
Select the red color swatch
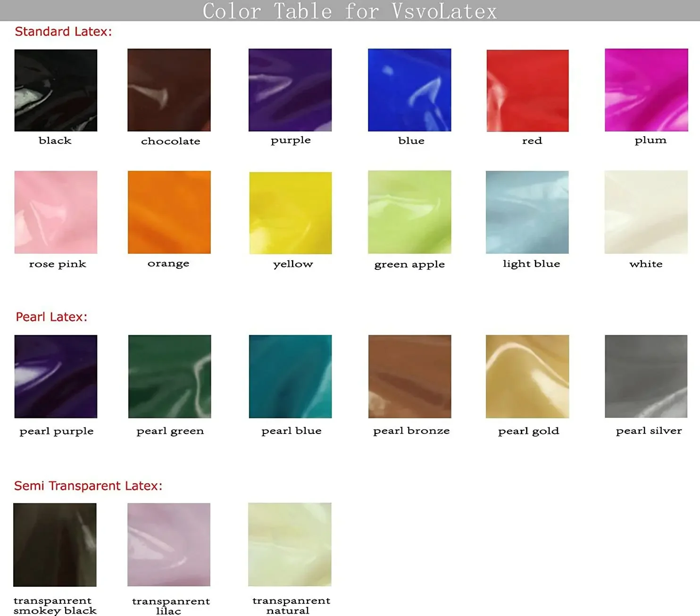coord(528,91)
